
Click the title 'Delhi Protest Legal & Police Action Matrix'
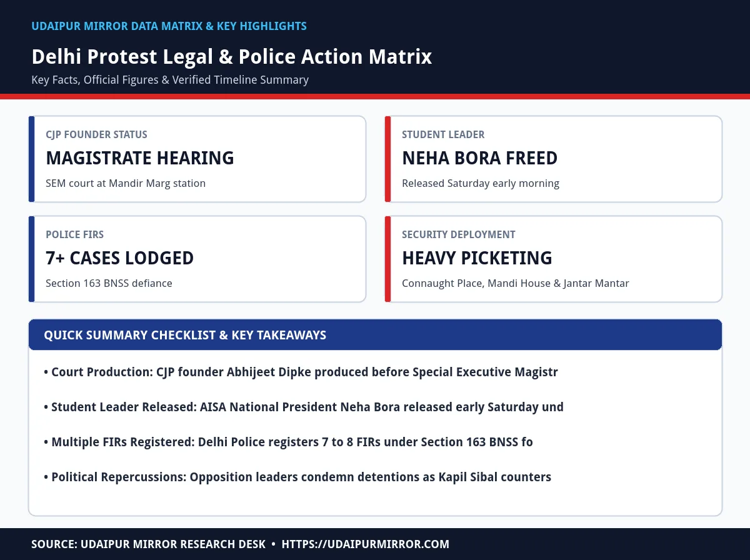coord(231,57)
